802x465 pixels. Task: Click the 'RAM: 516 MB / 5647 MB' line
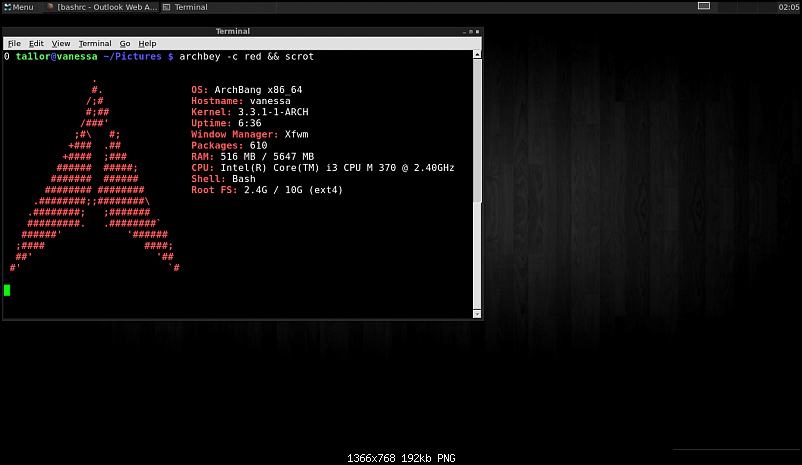(253, 157)
